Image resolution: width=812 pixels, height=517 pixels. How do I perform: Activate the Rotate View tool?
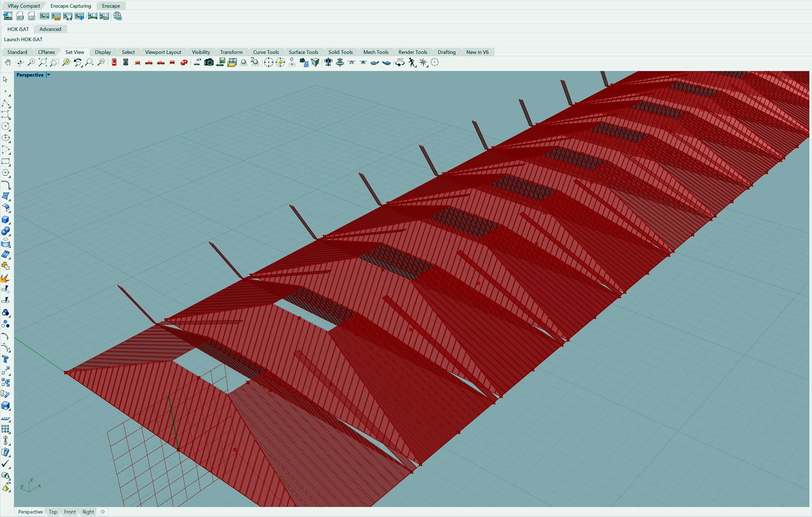[20, 63]
